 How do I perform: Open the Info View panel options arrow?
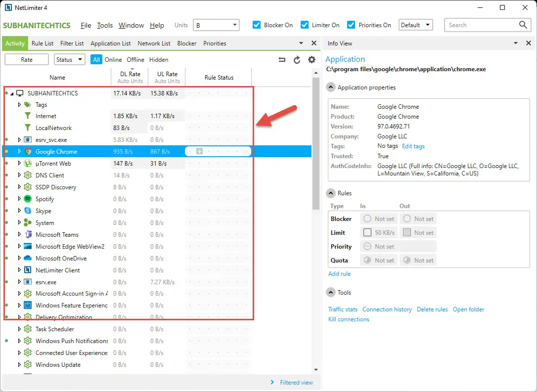click(515, 43)
